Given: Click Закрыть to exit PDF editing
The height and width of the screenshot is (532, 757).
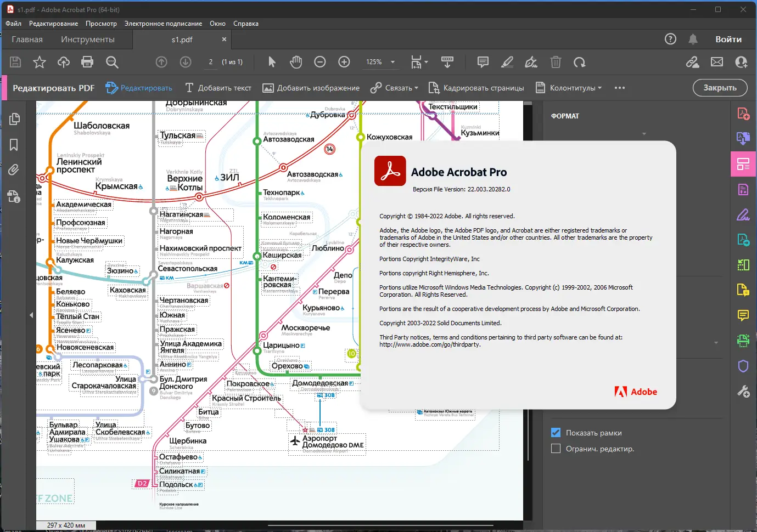Looking at the screenshot, I should click(x=720, y=88).
